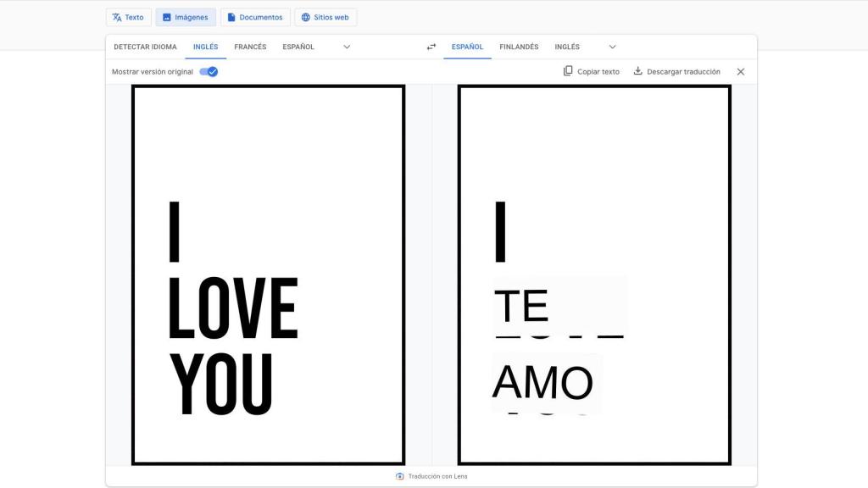The height and width of the screenshot is (488, 868).
Task: Select Español as the target language
Action: click(x=467, y=47)
